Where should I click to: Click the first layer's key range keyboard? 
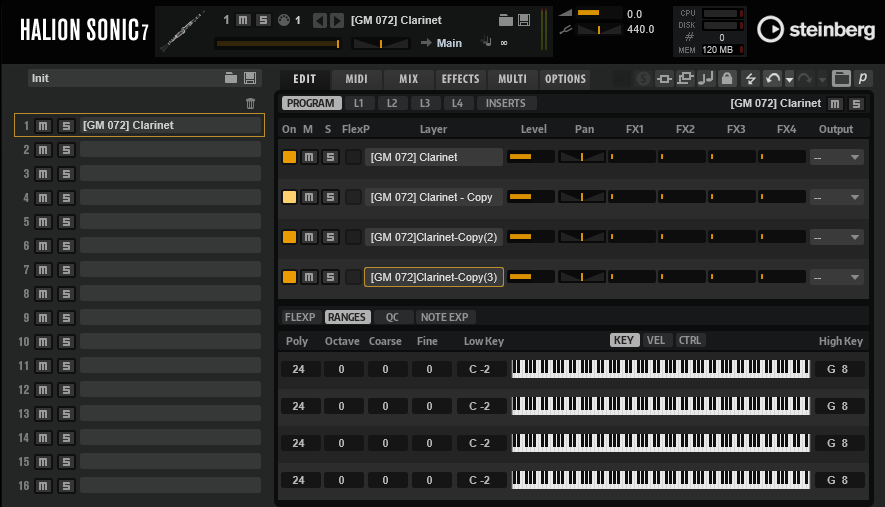(x=660, y=369)
